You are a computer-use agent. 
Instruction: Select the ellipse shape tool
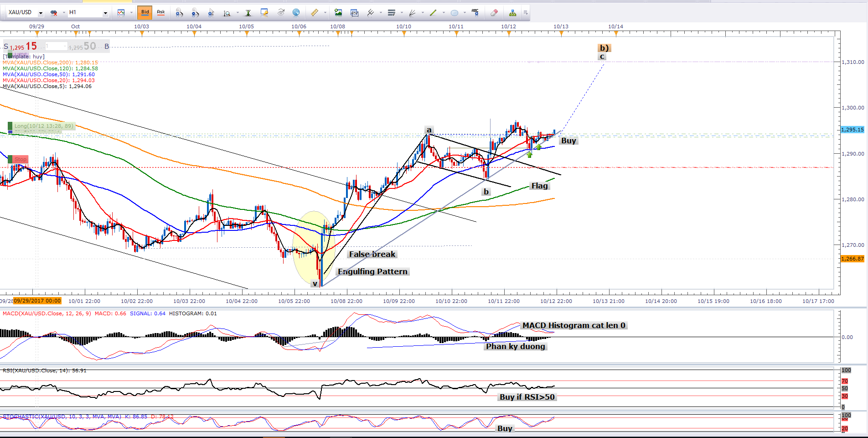tap(454, 13)
